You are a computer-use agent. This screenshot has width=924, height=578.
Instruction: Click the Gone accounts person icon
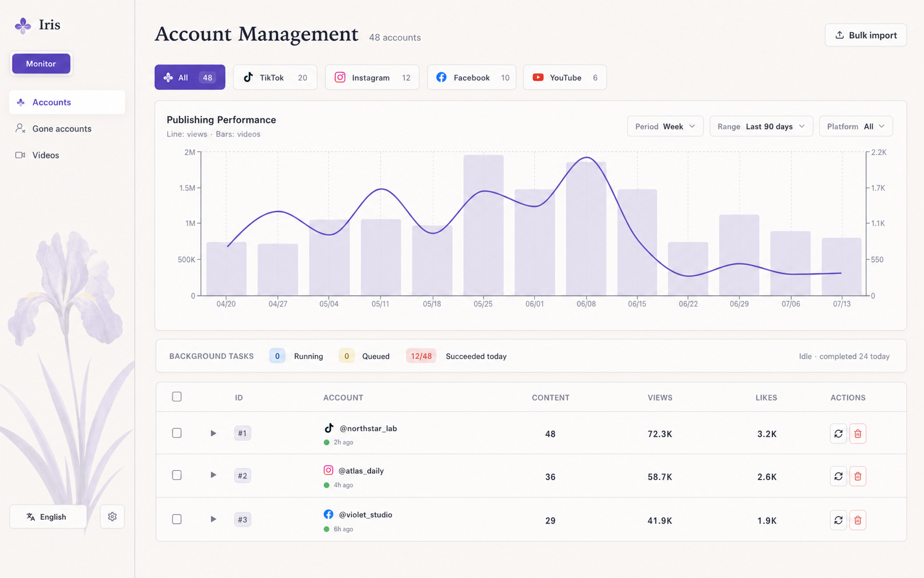tap(20, 128)
